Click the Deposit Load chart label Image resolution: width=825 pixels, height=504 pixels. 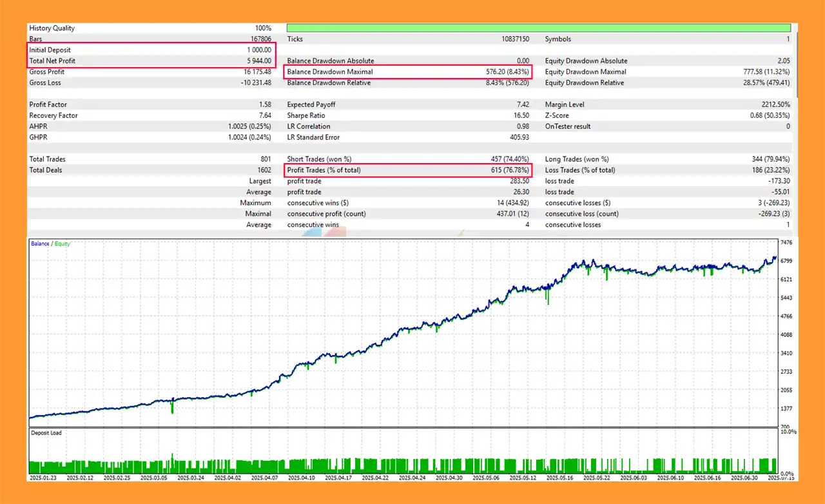[46, 433]
